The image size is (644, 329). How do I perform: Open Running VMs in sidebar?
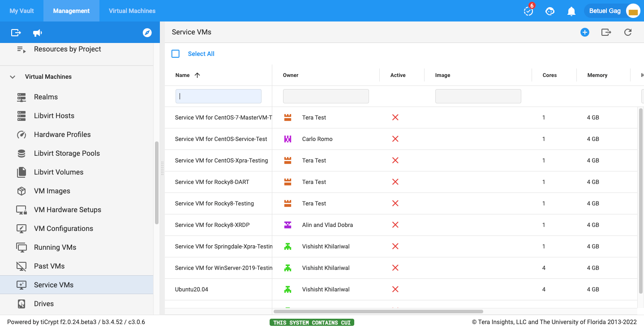tap(55, 247)
